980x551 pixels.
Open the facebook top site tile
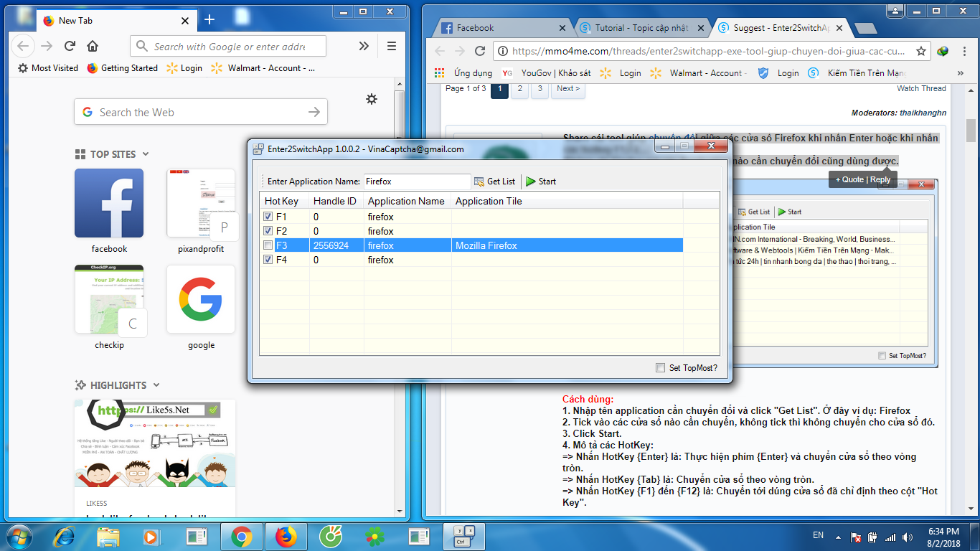point(109,203)
